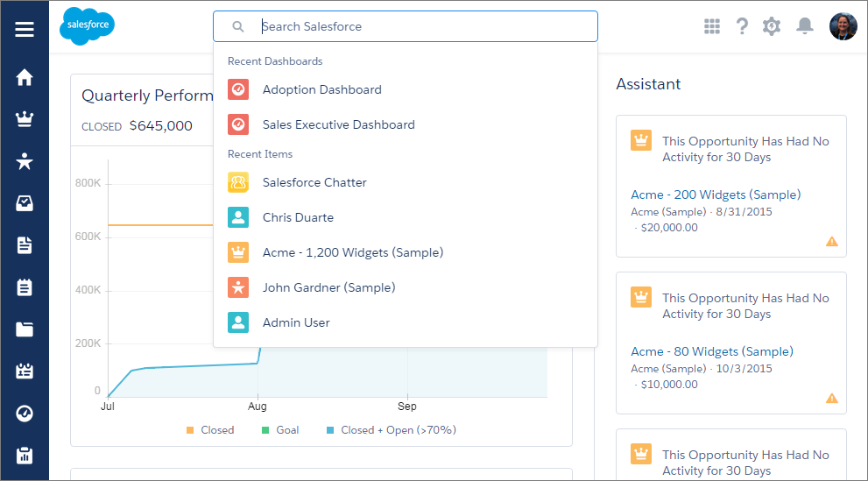
Task: Click the green Goal legend swatch
Action: (x=265, y=430)
